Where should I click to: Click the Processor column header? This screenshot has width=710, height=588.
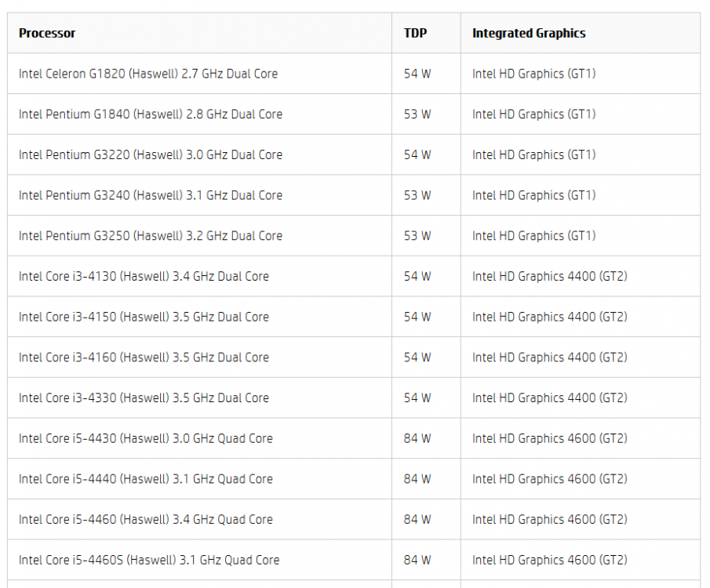(x=47, y=33)
